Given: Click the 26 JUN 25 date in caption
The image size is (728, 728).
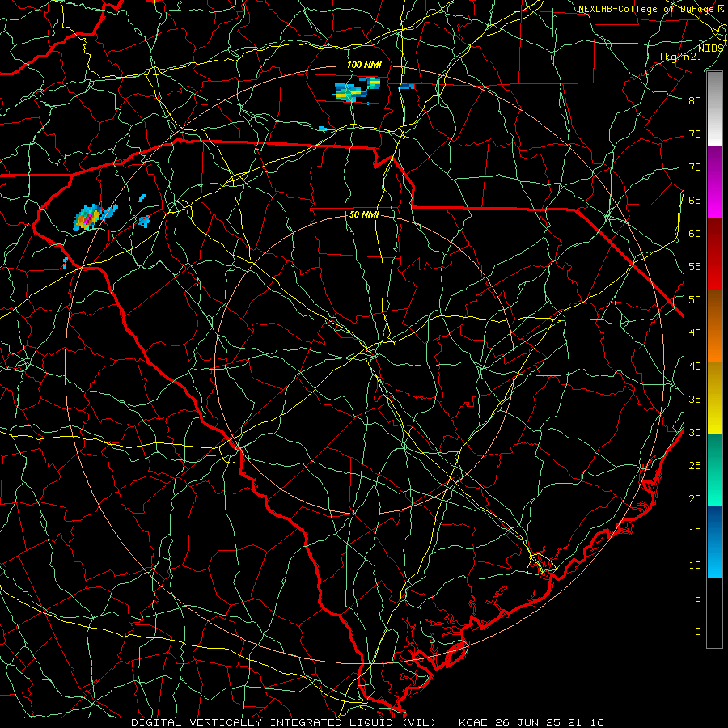Looking at the screenshot, I should tap(527, 722).
